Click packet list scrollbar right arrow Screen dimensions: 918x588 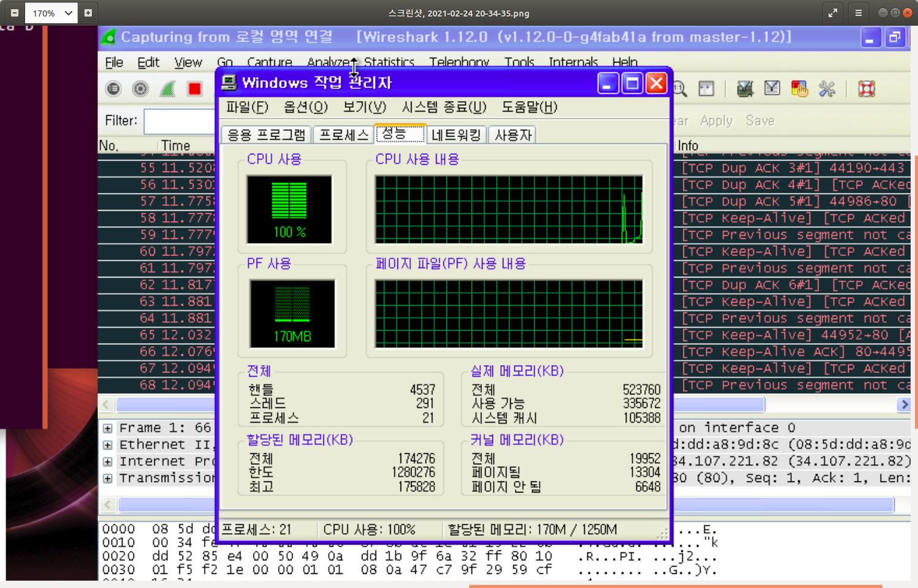905,405
